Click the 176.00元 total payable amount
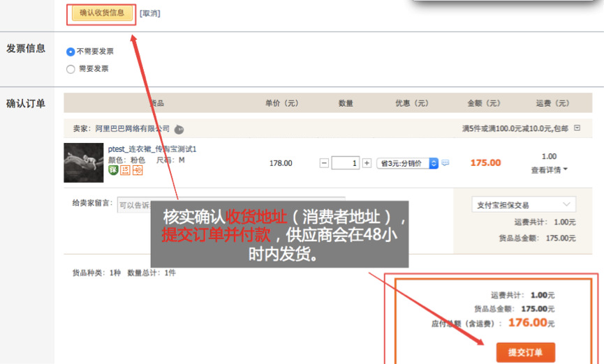Image resolution: width=604 pixels, height=364 pixels. [x=531, y=322]
